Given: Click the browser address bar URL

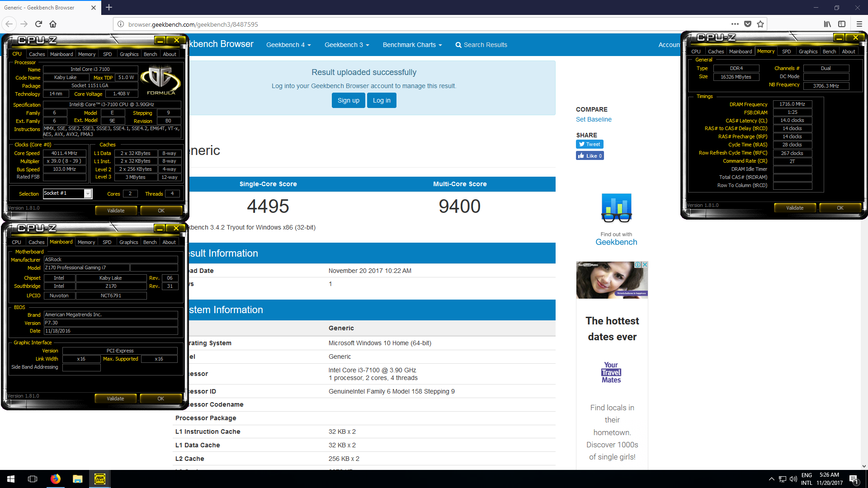Looking at the screenshot, I should tap(193, 24).
